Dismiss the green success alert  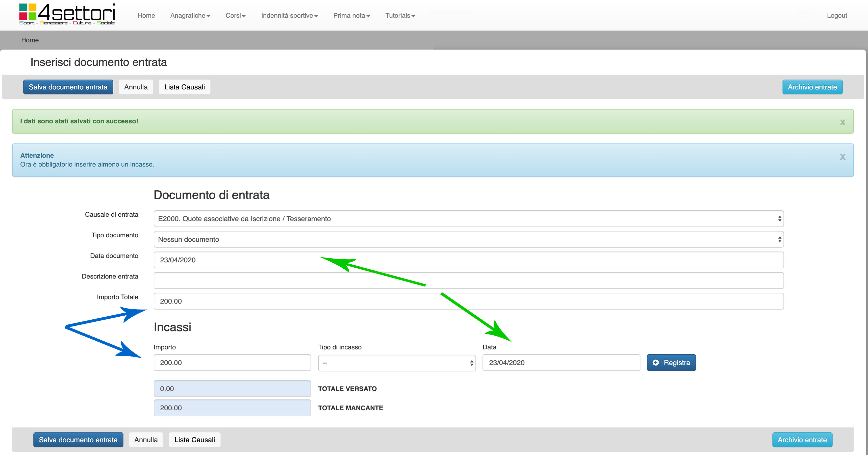843,122
